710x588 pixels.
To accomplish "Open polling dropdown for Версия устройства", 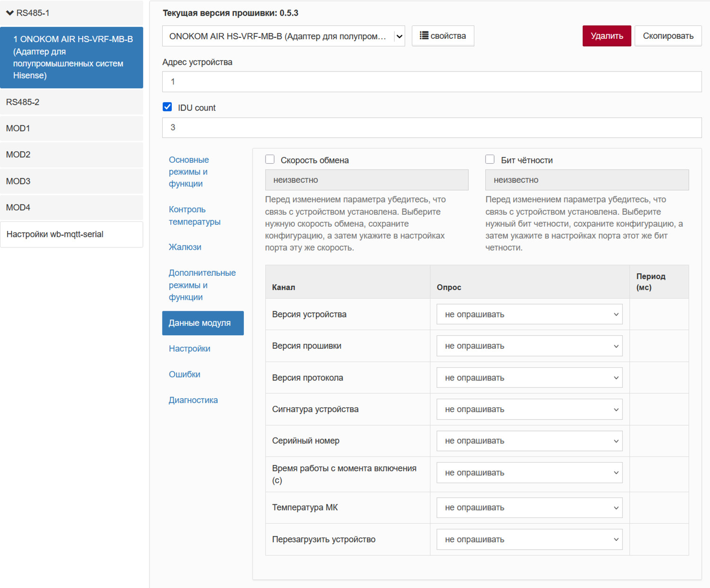I will [529, 315].
